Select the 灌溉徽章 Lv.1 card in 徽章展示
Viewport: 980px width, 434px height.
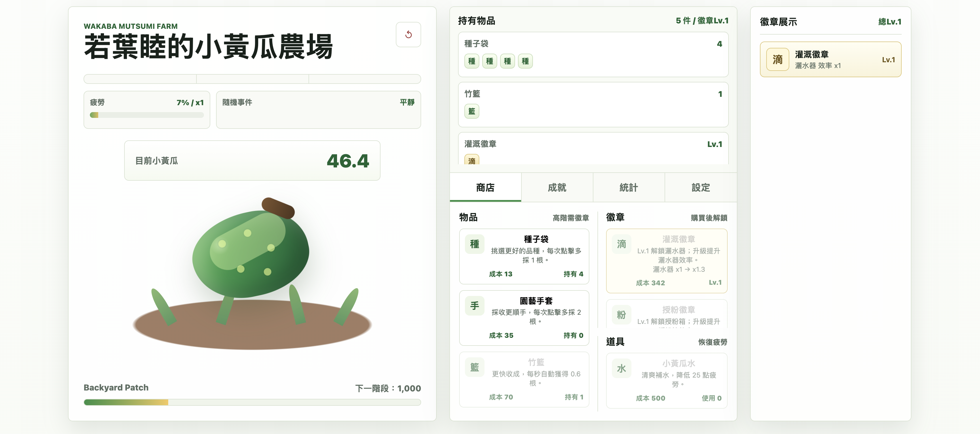830,59
